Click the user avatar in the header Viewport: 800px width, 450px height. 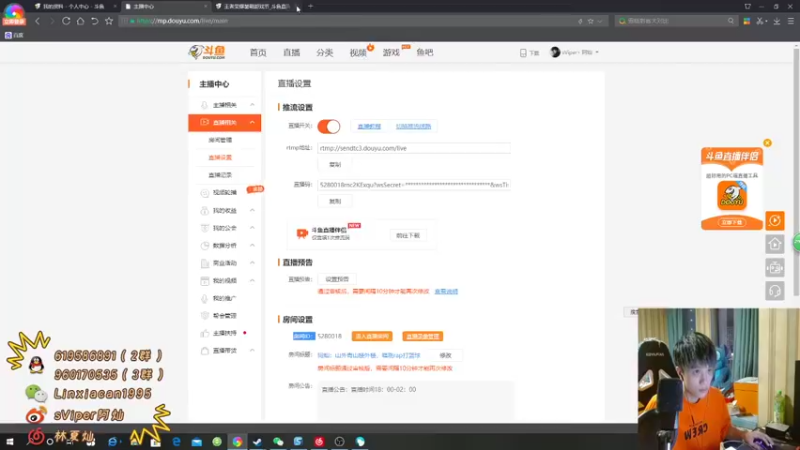(x=555, y=52)
